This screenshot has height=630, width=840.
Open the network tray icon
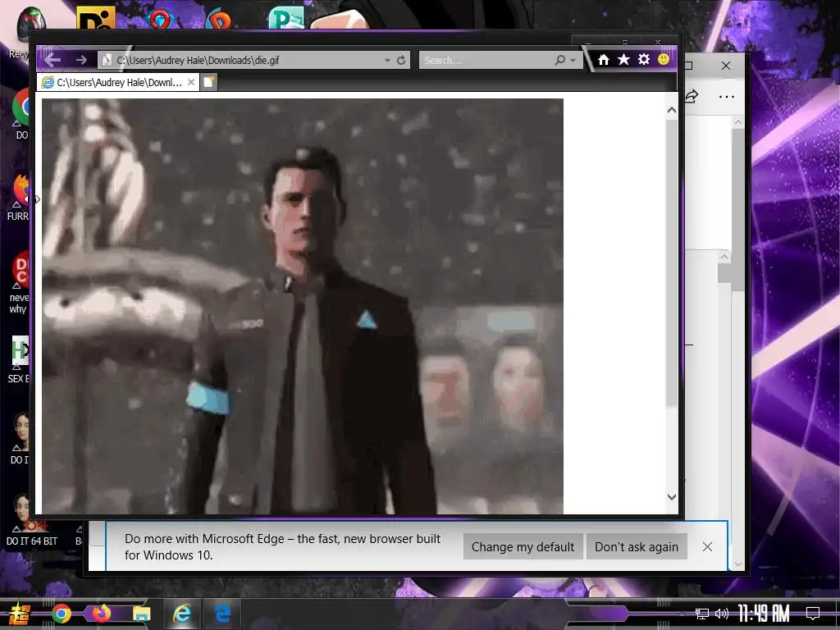[702, 614]
